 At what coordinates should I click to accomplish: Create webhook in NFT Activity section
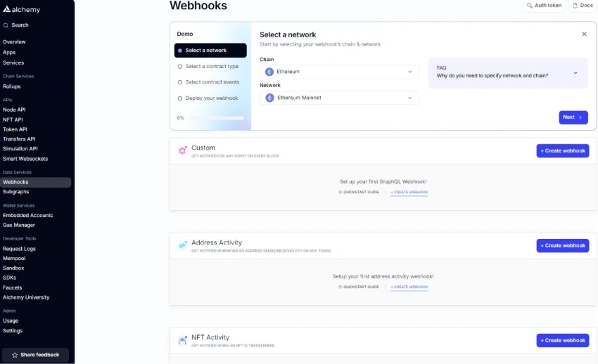tap(563, 340)
